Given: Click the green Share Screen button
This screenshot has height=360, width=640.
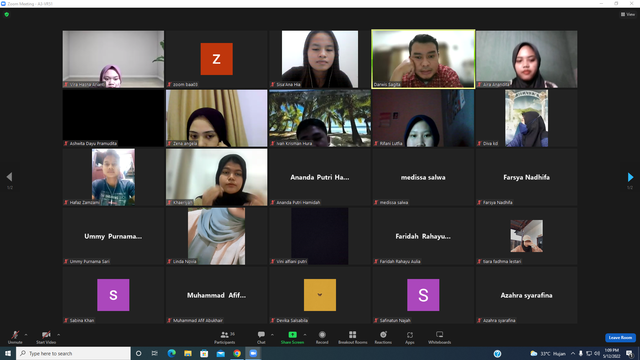Looking at the screenshot, I should (292, 337).
